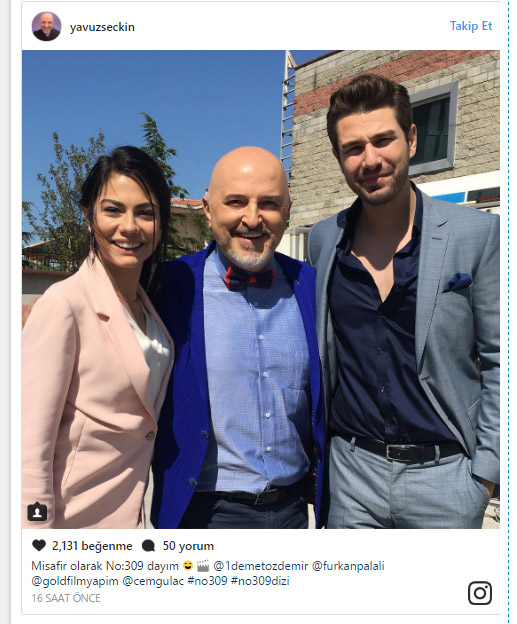Select the smiling emoji in caption
This screenshot has height=624, width=517.
[187, 566]
